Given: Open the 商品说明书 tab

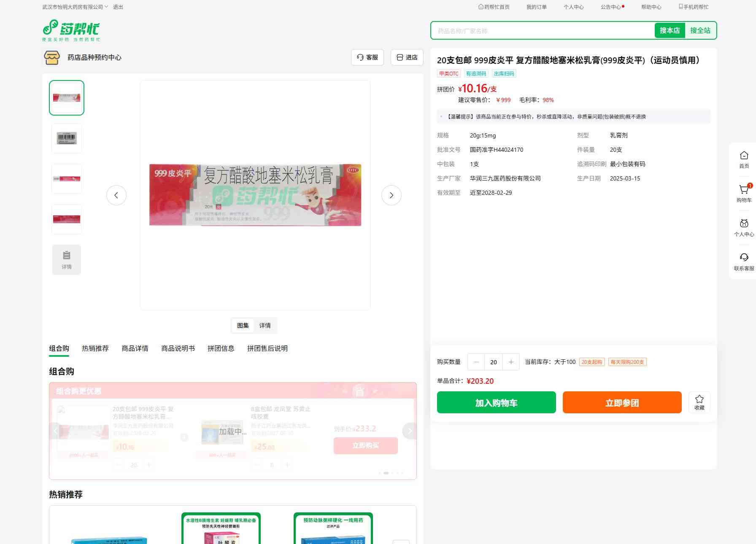Looking at the screenshot, I should click(178, 348).
